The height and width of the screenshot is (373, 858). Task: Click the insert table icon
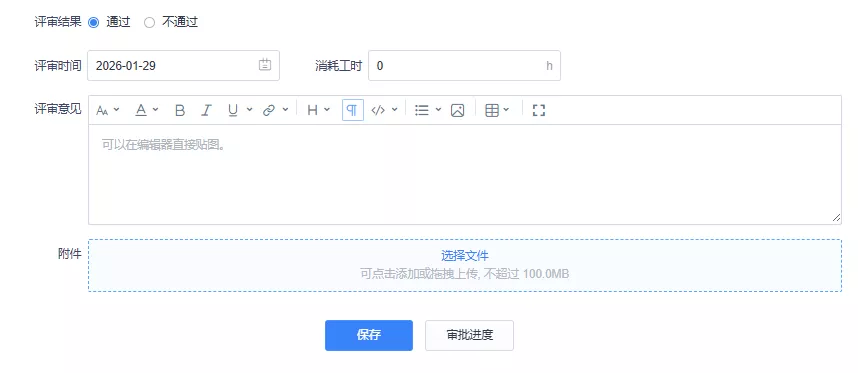click(492, 110)
